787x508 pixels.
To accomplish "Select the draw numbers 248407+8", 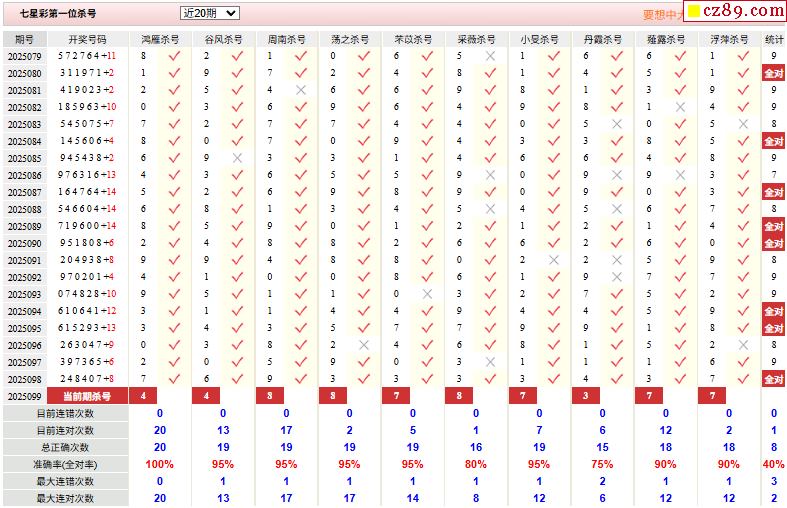I will 86,378.
